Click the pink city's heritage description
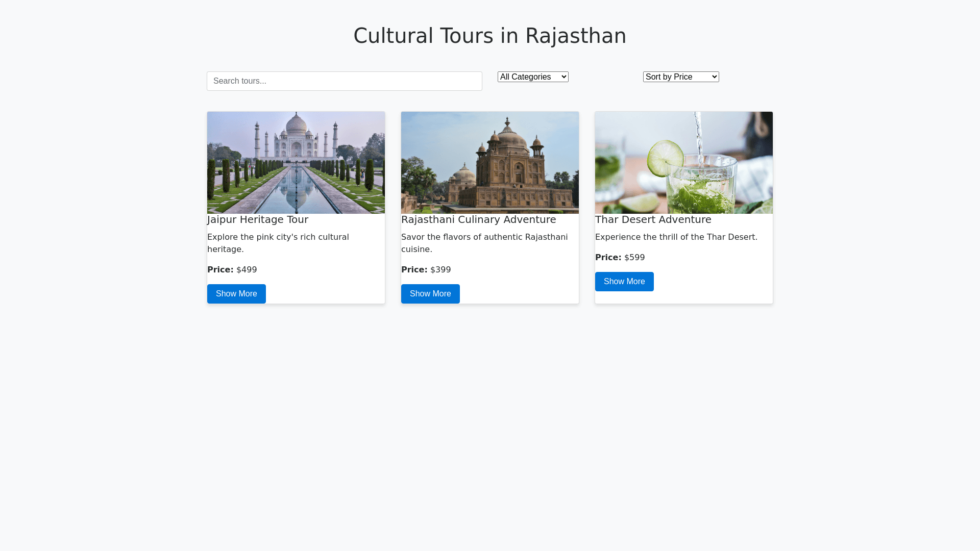 (278, 243)
